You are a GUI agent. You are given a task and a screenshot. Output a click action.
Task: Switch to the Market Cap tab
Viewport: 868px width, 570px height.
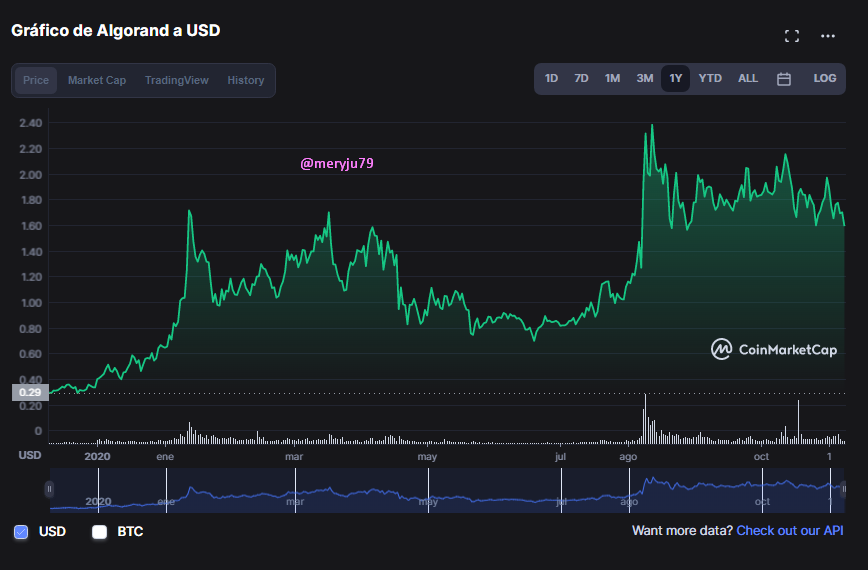97,80
